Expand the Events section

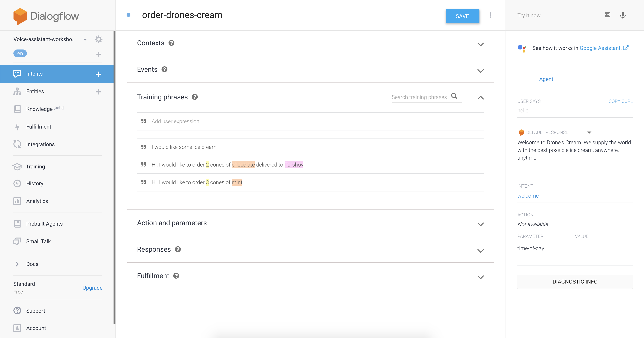point(480,71)
